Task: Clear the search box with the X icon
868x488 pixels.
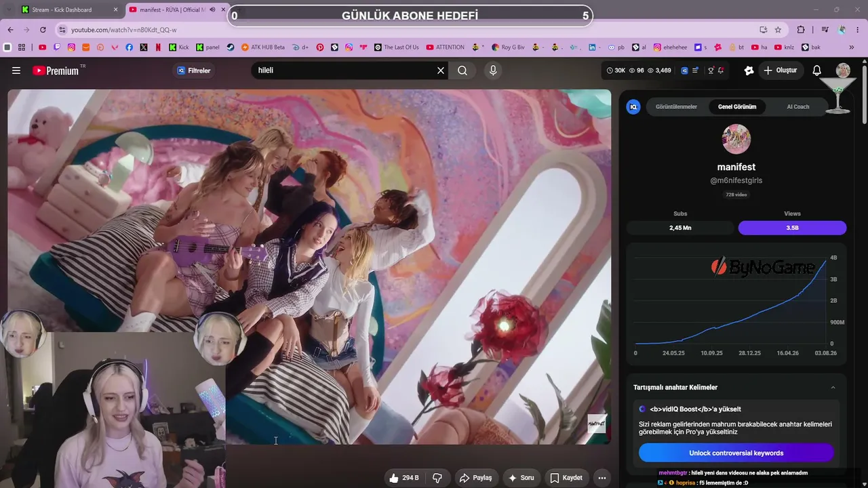Action: pyautogui.click(x=441, y=70)
